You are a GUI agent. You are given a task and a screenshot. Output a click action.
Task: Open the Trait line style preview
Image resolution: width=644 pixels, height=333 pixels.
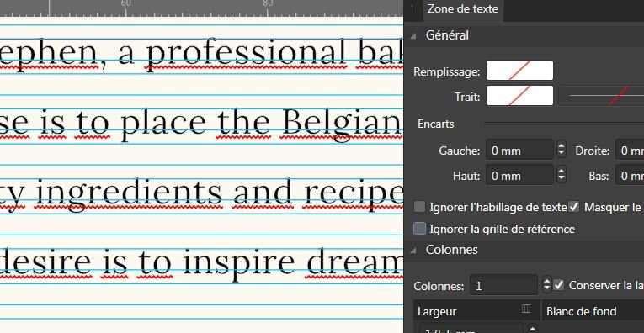(602, 96)
